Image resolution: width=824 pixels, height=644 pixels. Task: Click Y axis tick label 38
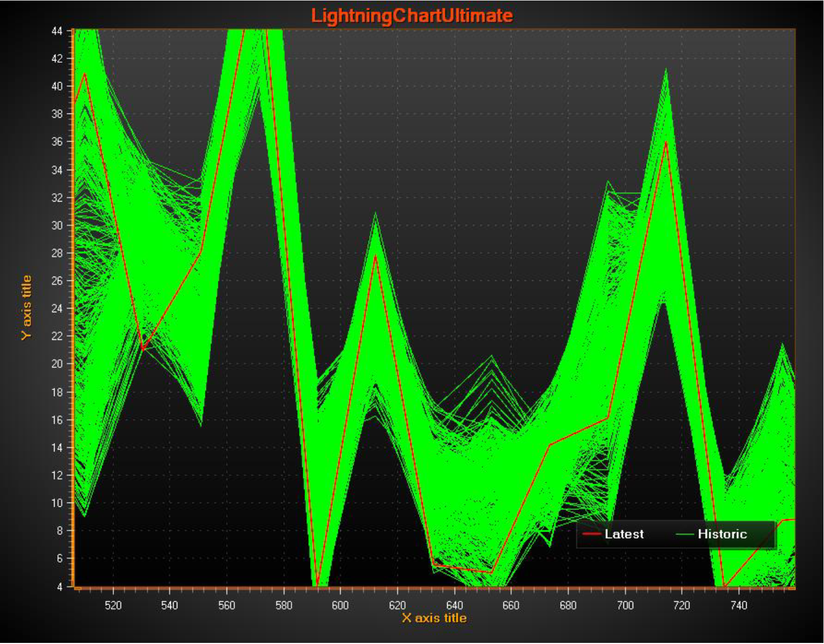tap(57, 114)
